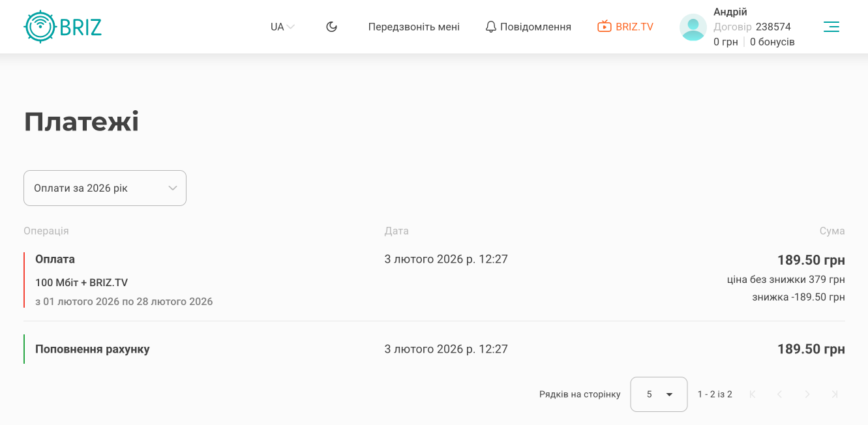Viewport: 868px width, 425px height.
Task: Click contract number 238574
Action: click(773, 27)
